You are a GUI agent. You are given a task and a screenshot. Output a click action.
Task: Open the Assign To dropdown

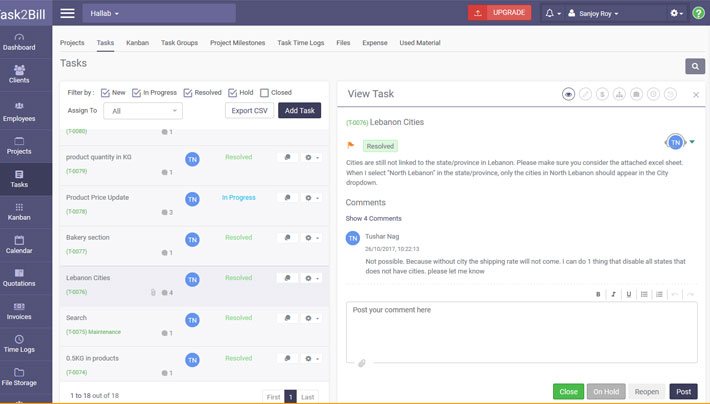(143, 111)
